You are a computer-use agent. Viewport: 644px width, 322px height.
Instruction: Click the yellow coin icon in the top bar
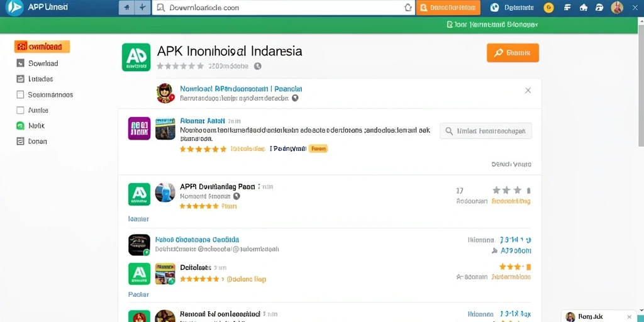coord(548,8)
